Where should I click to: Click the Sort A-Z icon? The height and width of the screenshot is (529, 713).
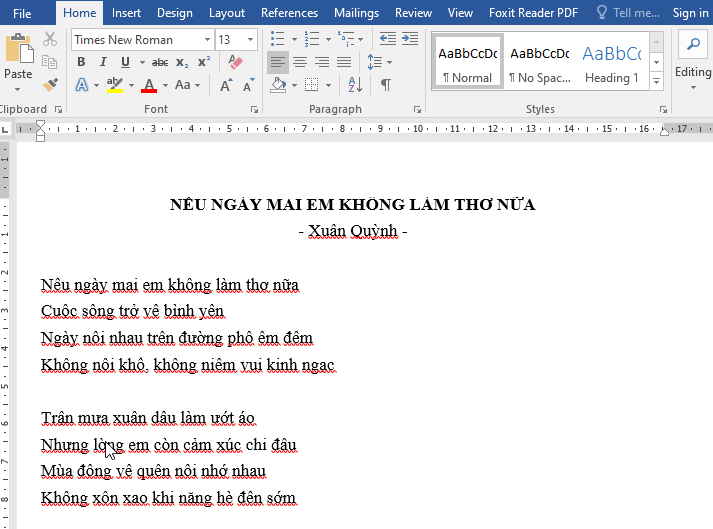click(355, 85)
